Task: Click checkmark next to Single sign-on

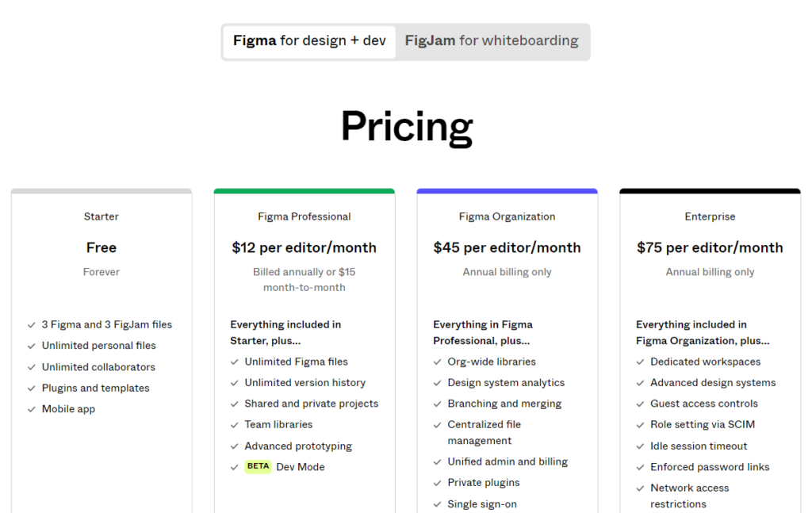Action: (438, 504)
